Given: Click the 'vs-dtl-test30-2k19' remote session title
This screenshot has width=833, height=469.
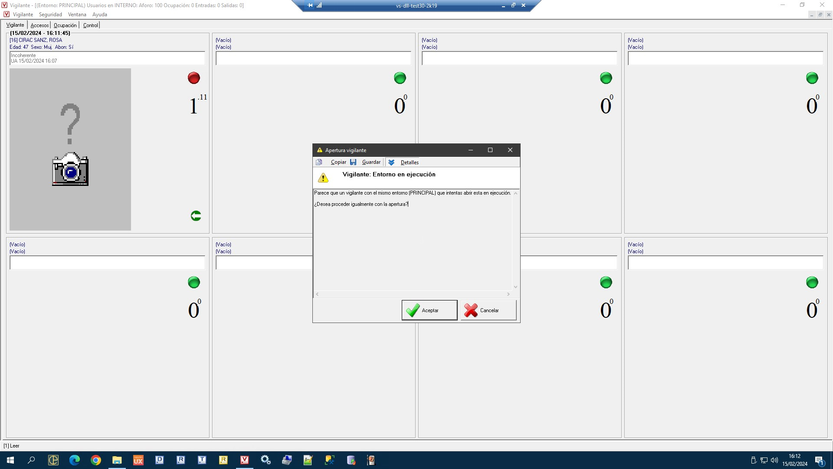Looking at the screenshot, I should tap(416, 5).
